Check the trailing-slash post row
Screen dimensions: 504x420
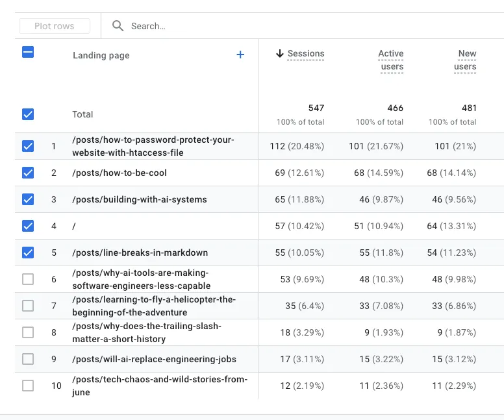(x=28, y=332)
